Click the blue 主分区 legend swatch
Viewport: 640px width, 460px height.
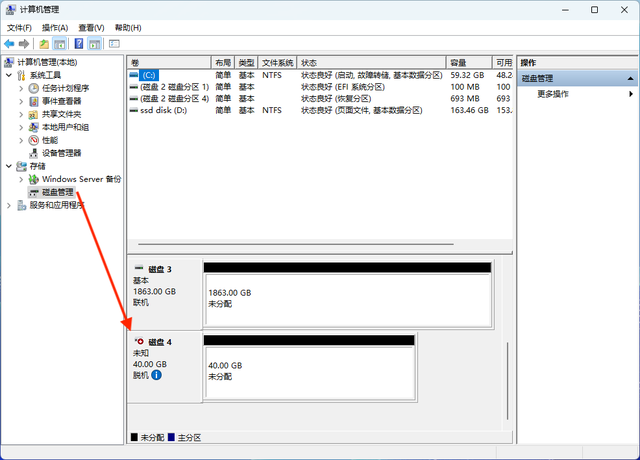pos(171,437)
